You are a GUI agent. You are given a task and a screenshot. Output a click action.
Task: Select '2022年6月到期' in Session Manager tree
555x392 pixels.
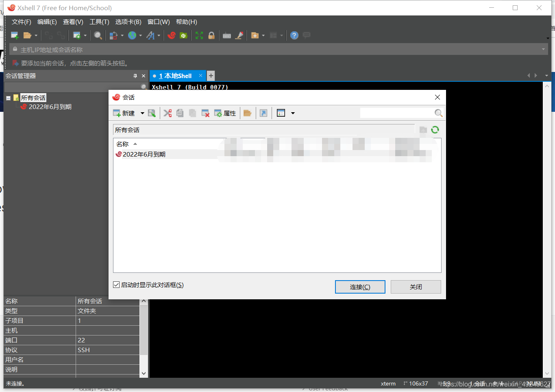tap(50, 107)
